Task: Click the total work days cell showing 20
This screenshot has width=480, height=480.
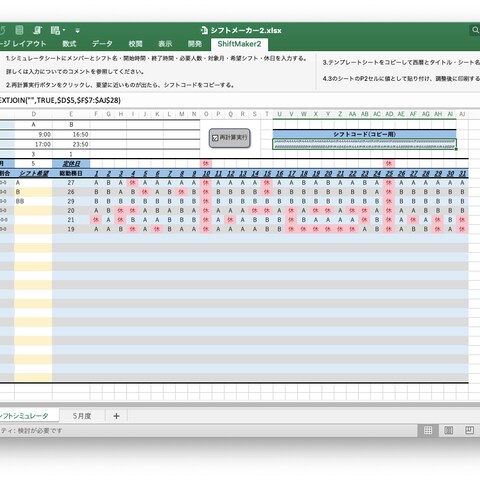Action: [71, 211]
